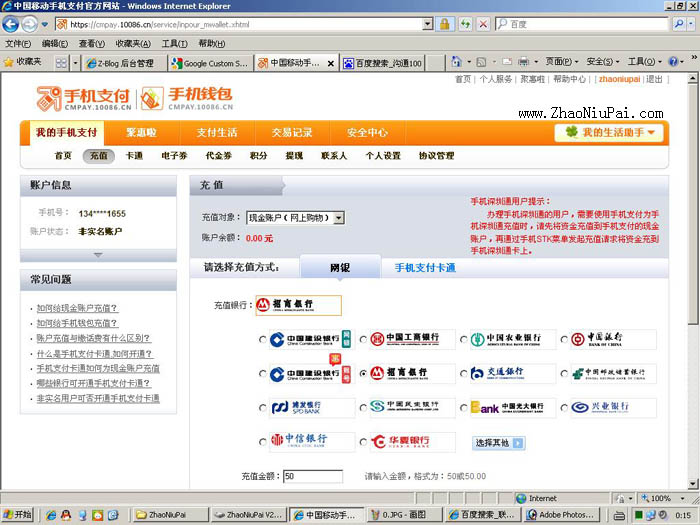700x525 pixels.
Task: Click the security lock icon in address bar
Action: tap(445, 24)
